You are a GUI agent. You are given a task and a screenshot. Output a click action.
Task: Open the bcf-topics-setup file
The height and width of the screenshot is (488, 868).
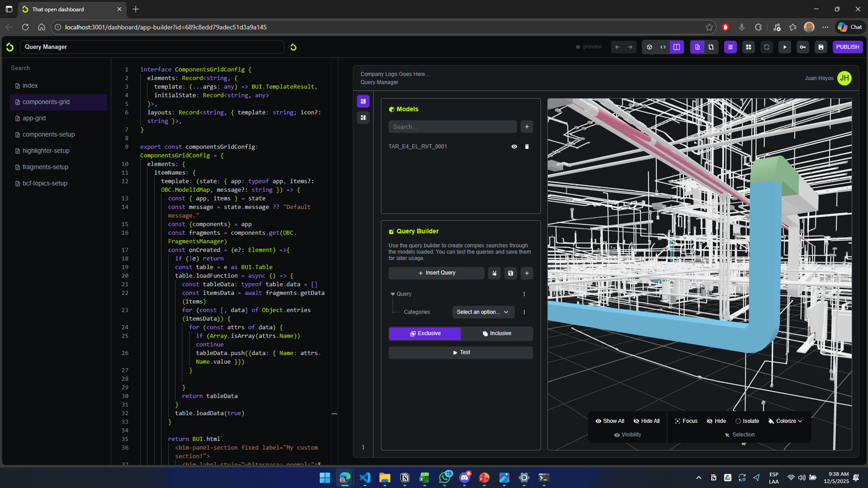[45, 183]
